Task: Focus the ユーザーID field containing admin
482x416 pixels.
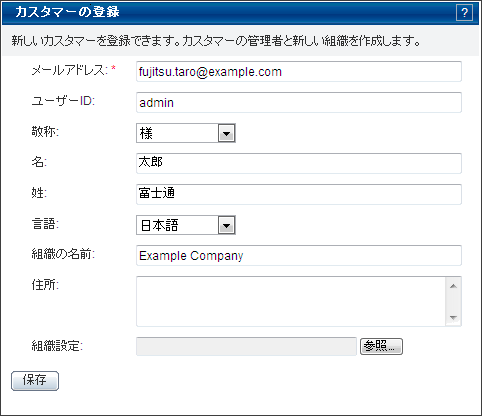Action: (299, 102)
